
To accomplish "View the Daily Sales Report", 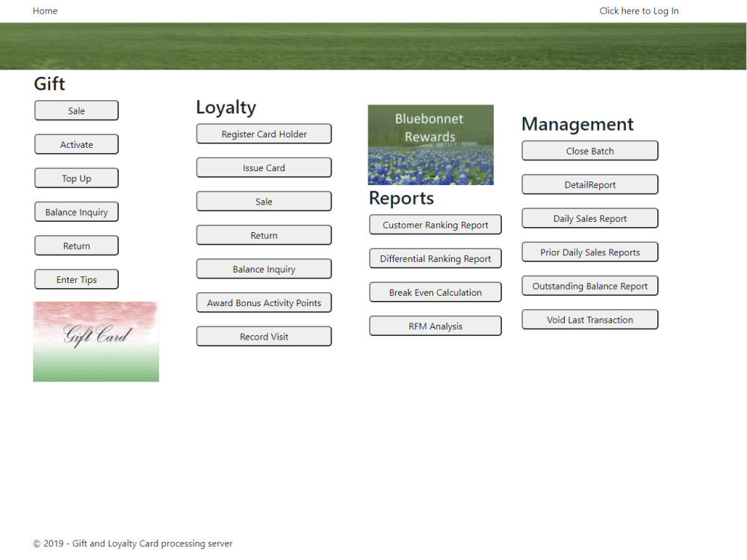I will [x=590, y=219].
